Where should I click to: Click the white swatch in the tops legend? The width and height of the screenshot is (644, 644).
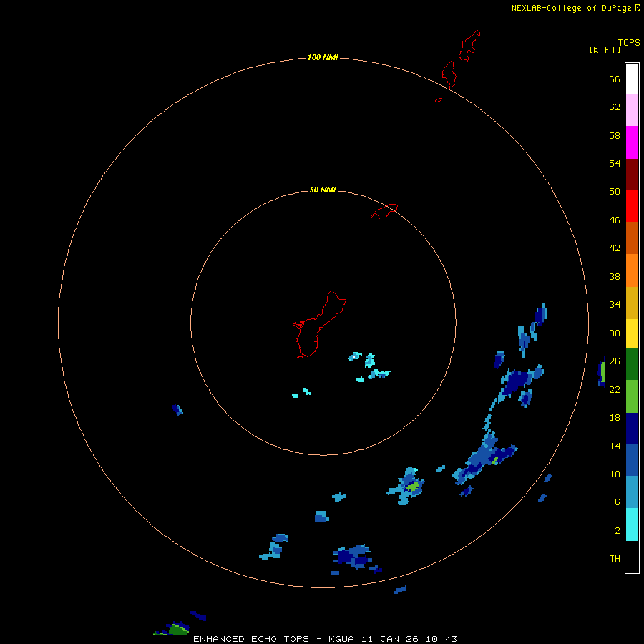click(x=632, y=79)
